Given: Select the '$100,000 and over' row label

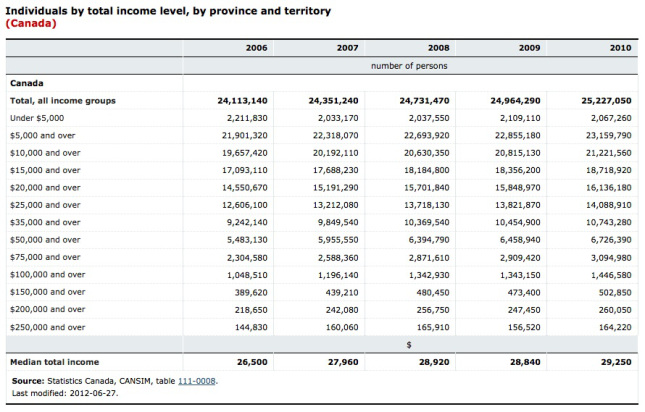Looking at the screenshot, I should tap(48, 275).
